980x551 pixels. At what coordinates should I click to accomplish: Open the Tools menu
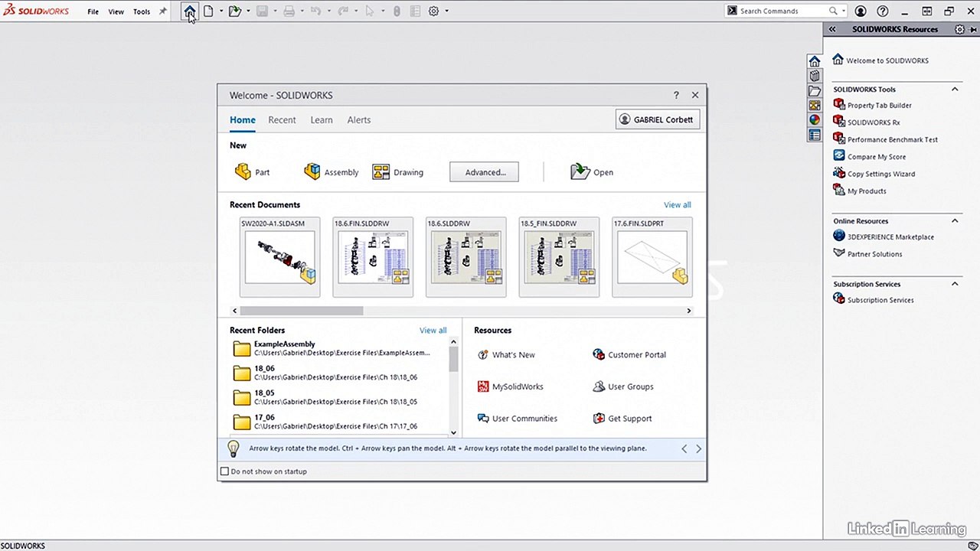click(142, 11)
